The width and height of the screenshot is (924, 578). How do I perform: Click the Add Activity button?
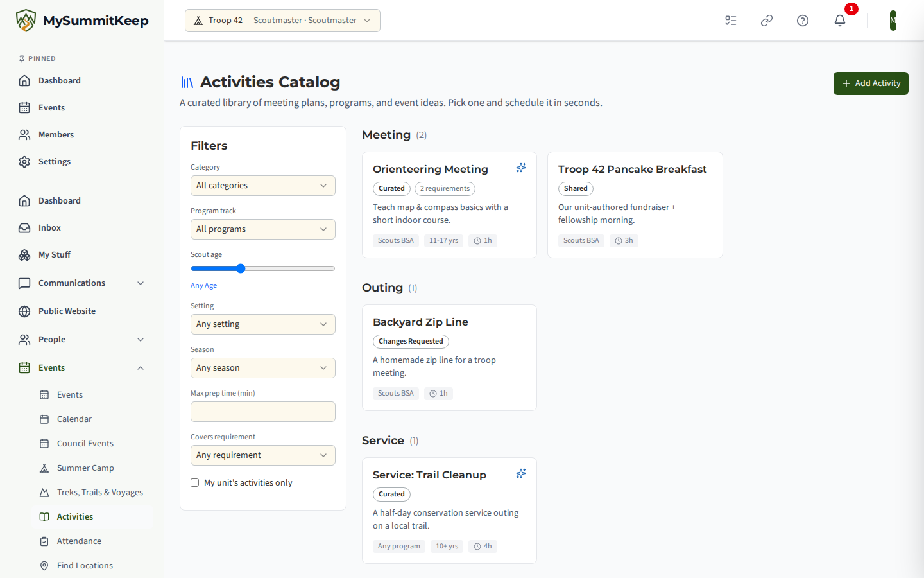(x=871, y=83)
